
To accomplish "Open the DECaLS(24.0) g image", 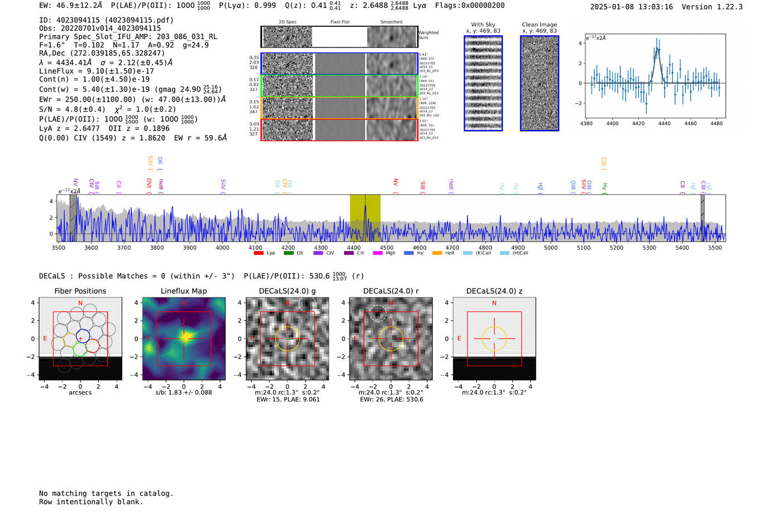I will [x=287, y=339].
